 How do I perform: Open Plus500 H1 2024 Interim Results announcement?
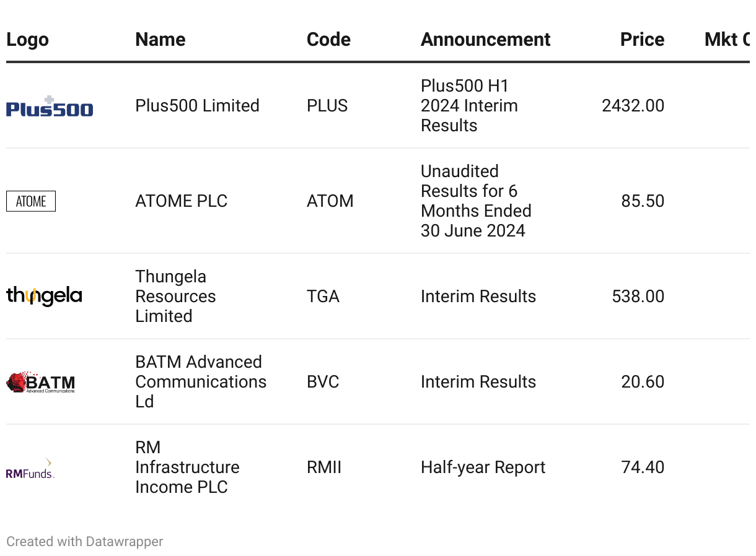pyautogui.click(x=469, y=105)
